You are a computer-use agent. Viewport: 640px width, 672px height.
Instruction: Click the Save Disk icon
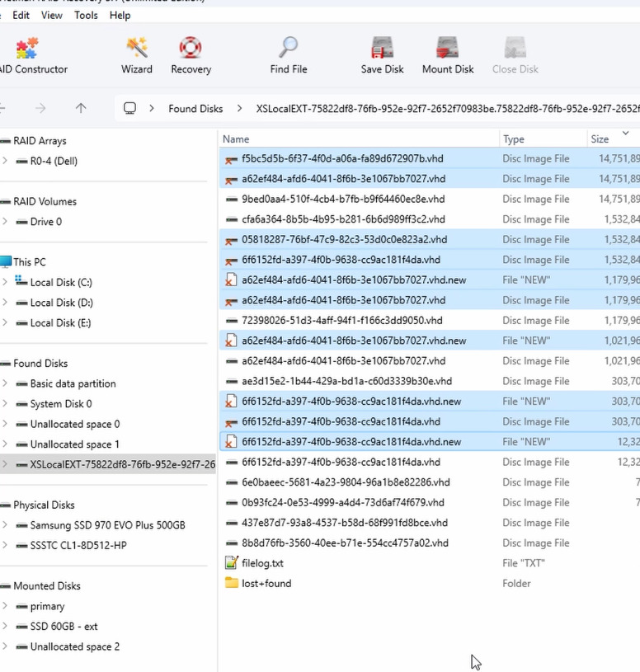click(x=382, y=47)
